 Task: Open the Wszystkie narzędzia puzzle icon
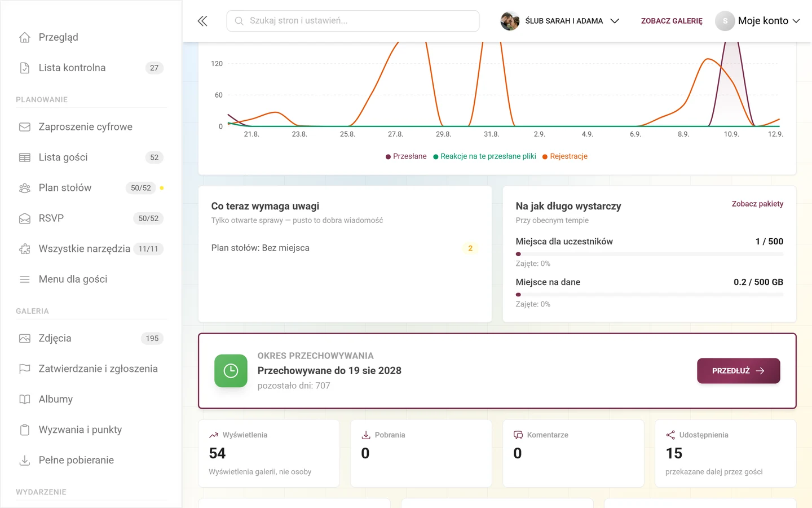[25, 249]
